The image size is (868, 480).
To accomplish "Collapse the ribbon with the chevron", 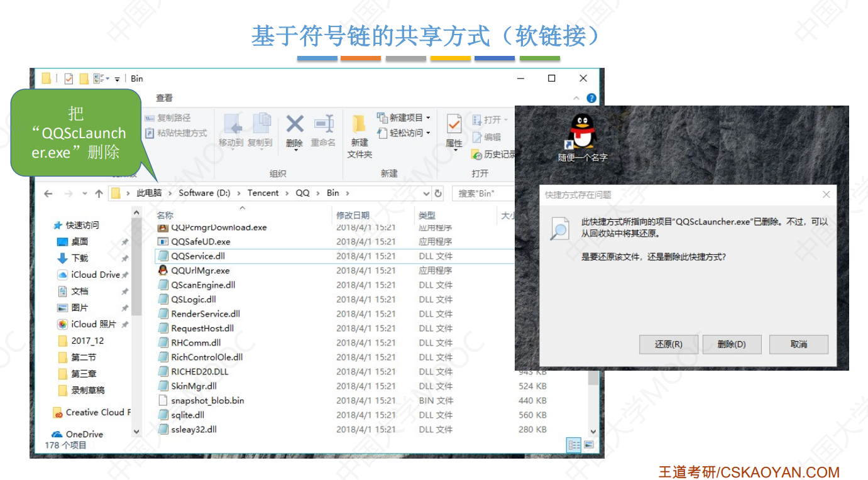I will 577,99.
